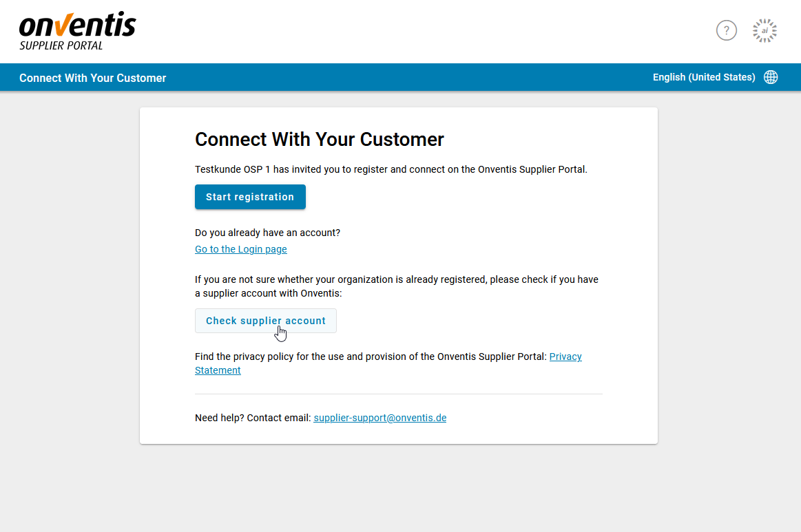The width and height of the screenshot is (801, 532).
Task: Email supplier-support@onventis.de for help
Action: [379, 418]
